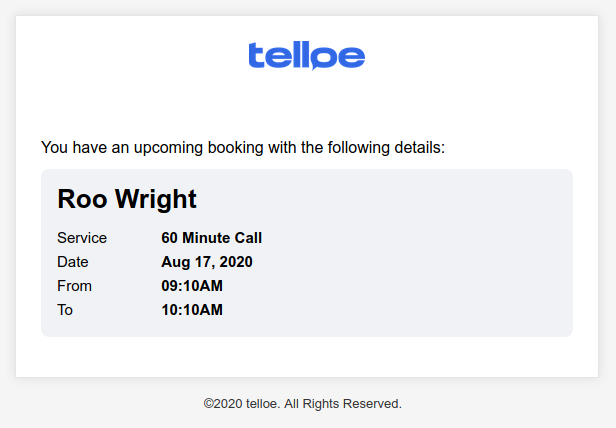Click the All Rights Reserved text
616x428 pixels.
[343, 404]
